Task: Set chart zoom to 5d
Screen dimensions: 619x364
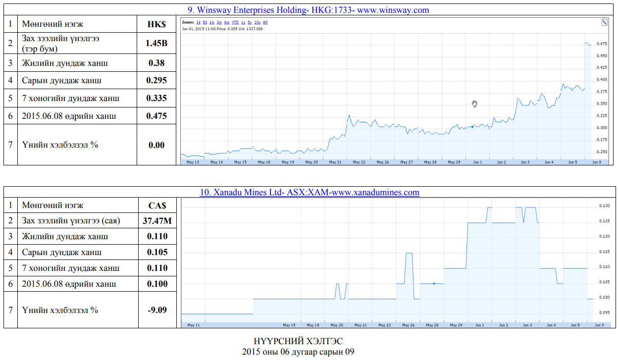Action: click(205, 22)
